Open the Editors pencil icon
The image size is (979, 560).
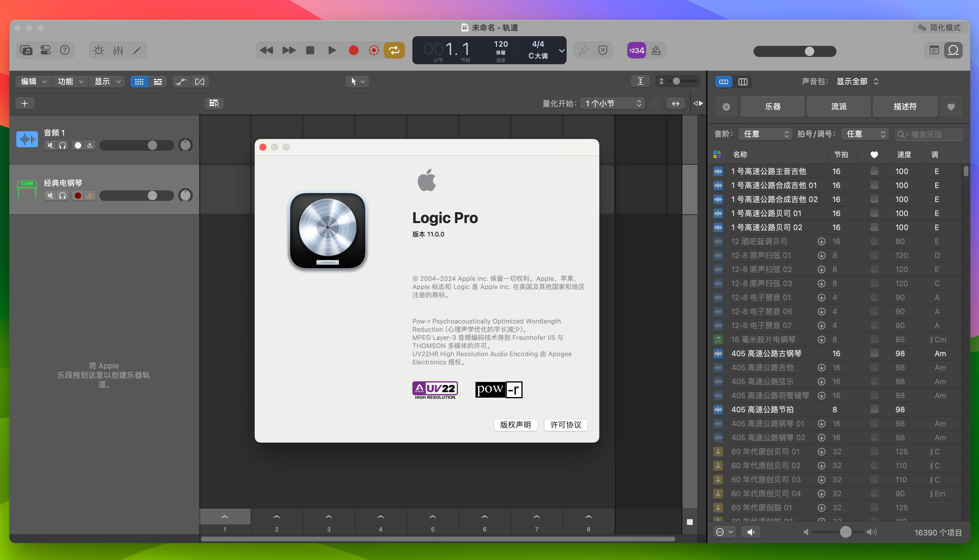[137, 51]
